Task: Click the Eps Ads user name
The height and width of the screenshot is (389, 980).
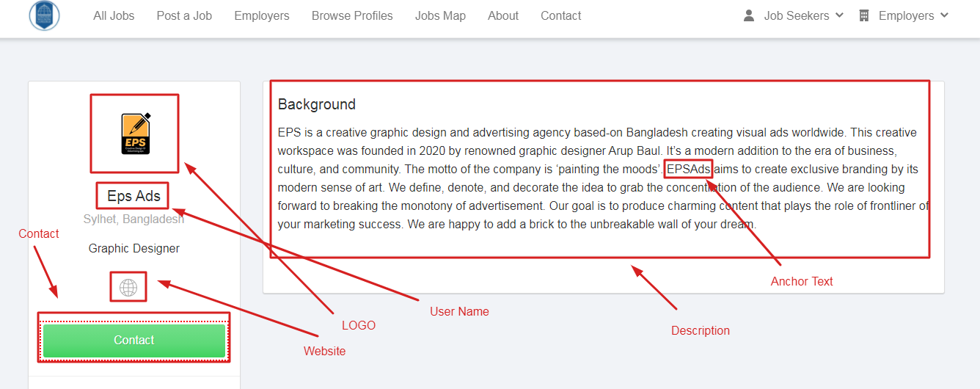Action: tap(134, 196)
